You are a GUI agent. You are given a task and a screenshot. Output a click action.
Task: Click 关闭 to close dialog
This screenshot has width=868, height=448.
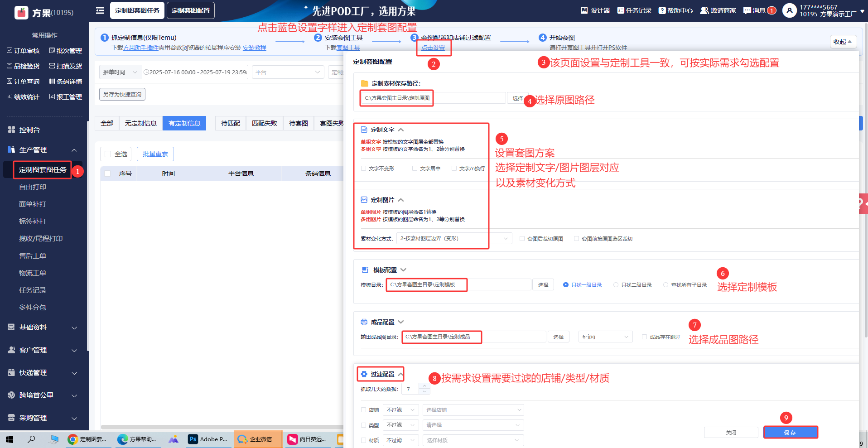[731, 433]
